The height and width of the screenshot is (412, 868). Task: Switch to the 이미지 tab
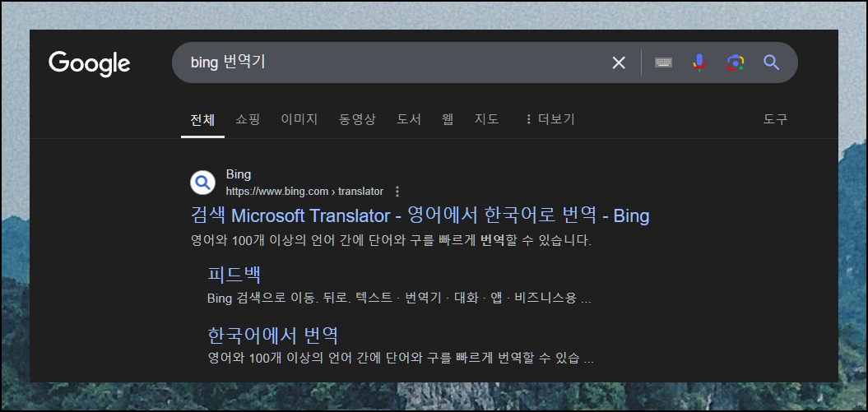[x=299, y=119]
